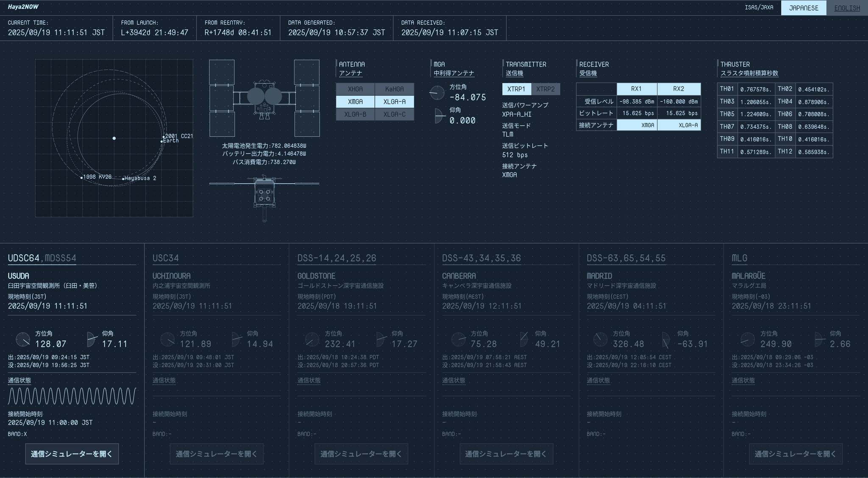
Task: Click the Usuda azimuth dial icon
Action: tap(23, 339)
